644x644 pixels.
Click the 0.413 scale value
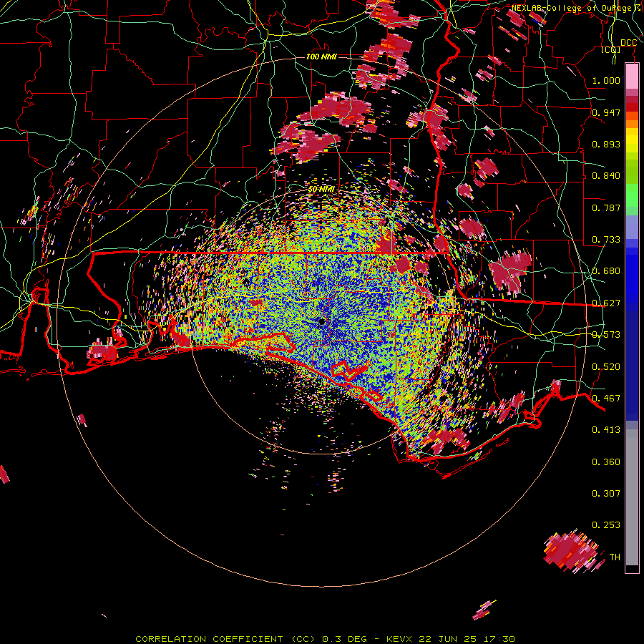click(606, 430)
